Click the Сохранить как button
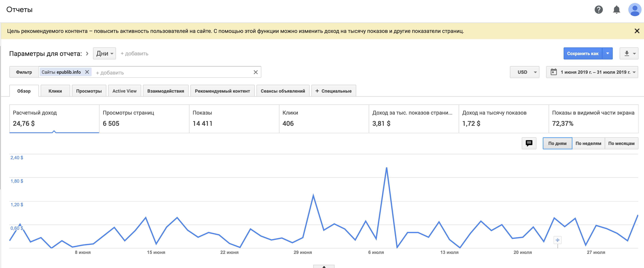 click(x=583, y=53)
